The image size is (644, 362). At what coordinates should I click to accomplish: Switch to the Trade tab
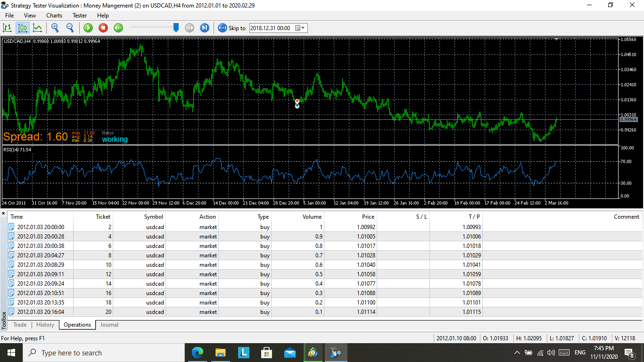tap(20, 325)
